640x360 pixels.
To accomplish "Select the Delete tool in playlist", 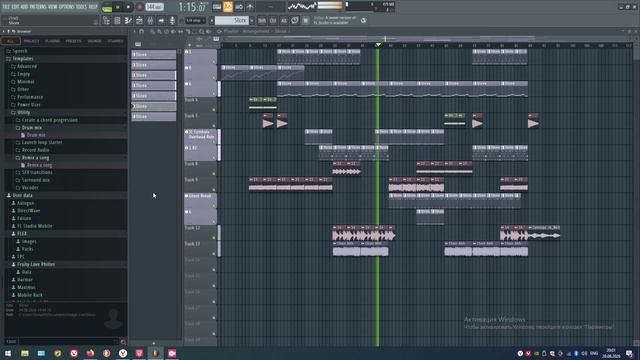I will 166,31.
